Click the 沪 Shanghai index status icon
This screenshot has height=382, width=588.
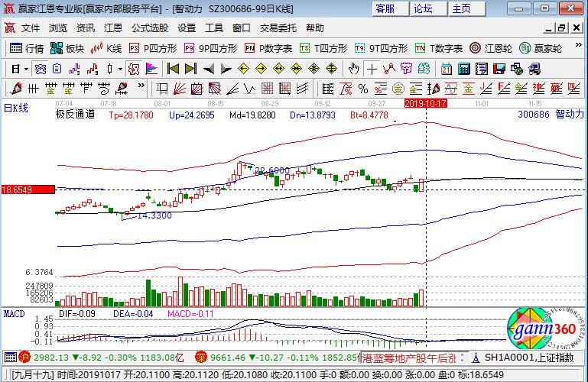click(24, 358)
